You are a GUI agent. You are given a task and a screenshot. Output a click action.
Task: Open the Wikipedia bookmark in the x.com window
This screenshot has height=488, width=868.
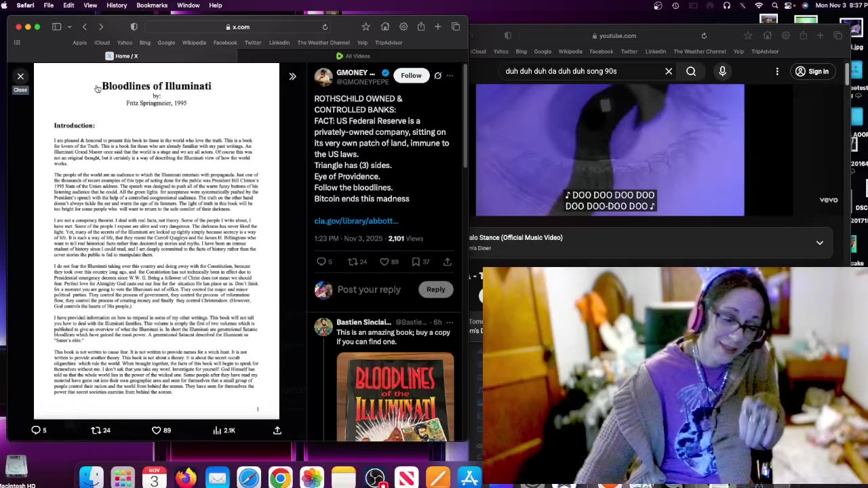point(194,43)
